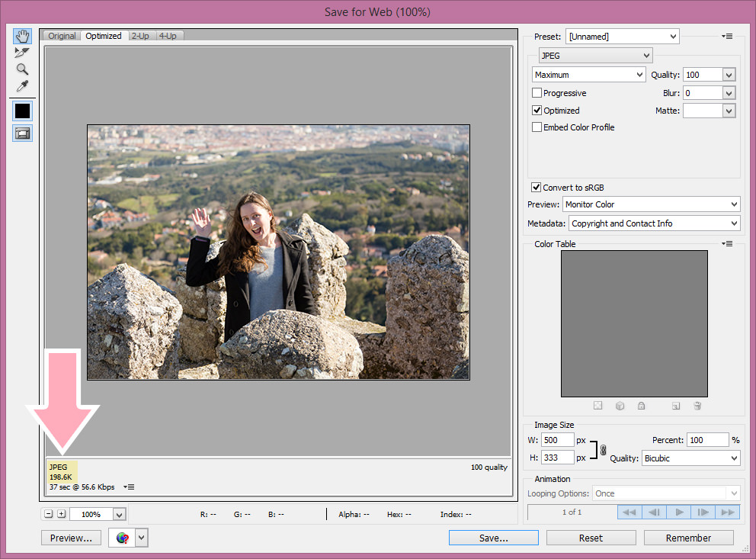This screenshot has height=559, width=756.
Task: Click the zoom out minus button
Action: tap(48, 514)
